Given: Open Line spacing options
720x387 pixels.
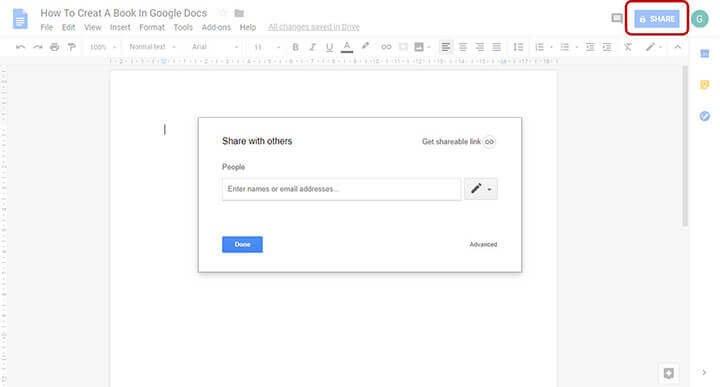Looking at the screenshot, I should [518, 47].
